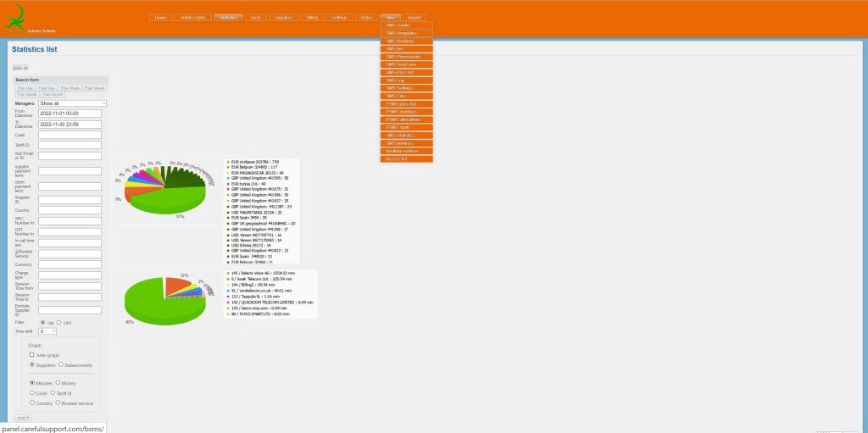Select Routed service radio button

pyautogui.click(x=58, y=402)
